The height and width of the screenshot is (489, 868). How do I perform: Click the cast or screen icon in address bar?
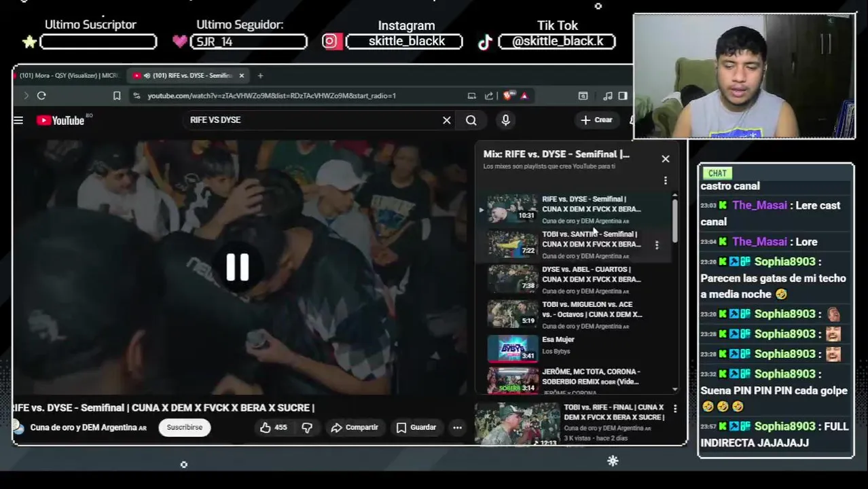[x=471, y=96]
